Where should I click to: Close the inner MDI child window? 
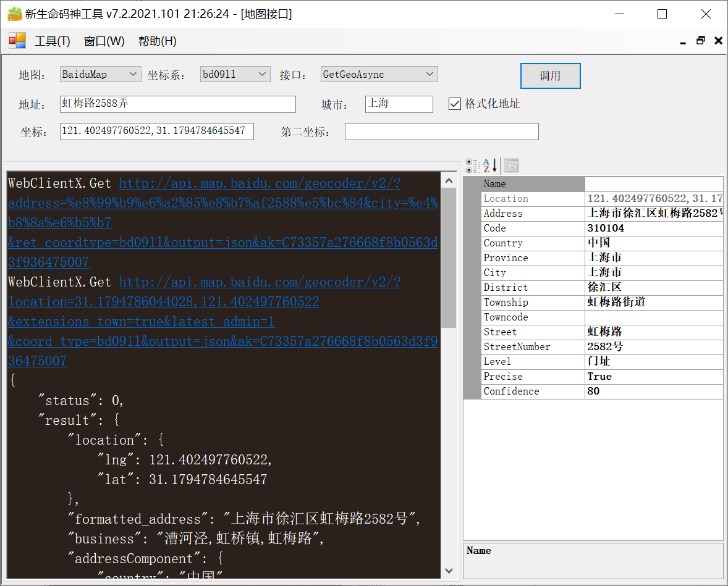(x=718, y=41)
